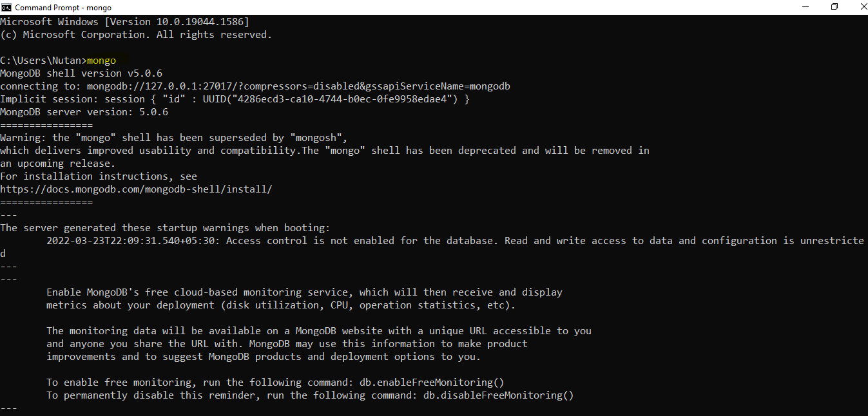Click the 'For installation instructions, see' line
The image size is (868, 416).
(99, 176)
